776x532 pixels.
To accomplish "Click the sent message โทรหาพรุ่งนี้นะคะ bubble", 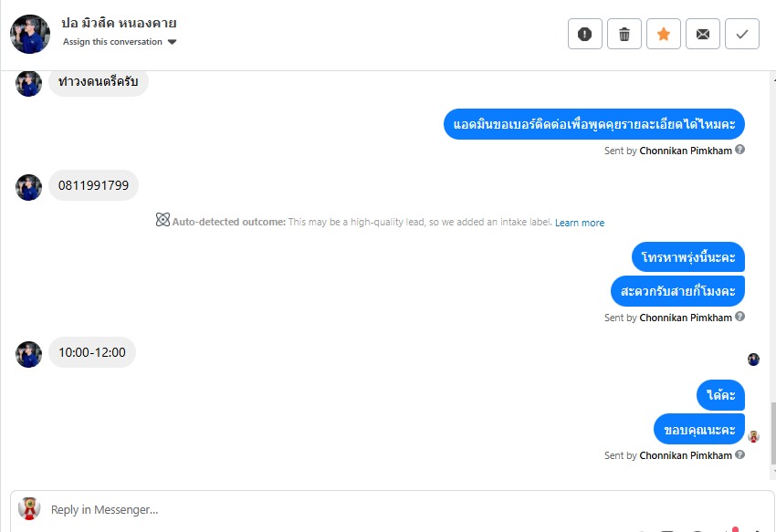I will (688, 257).
